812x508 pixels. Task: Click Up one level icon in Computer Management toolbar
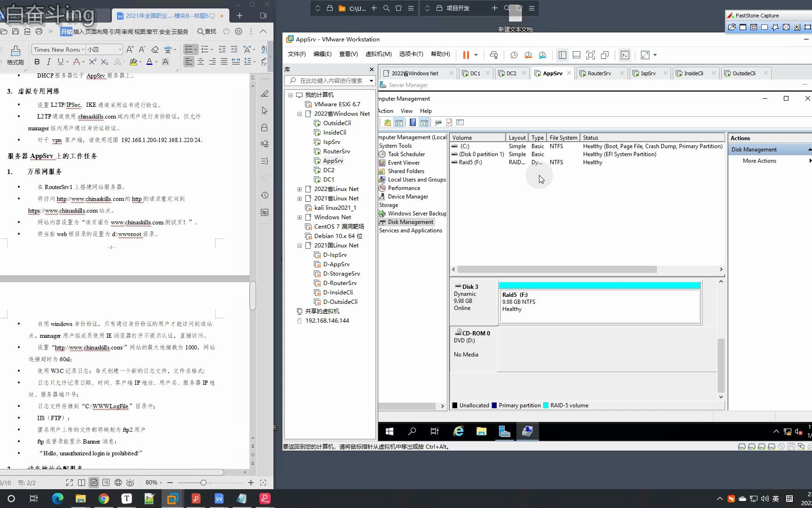coord(387,123)
